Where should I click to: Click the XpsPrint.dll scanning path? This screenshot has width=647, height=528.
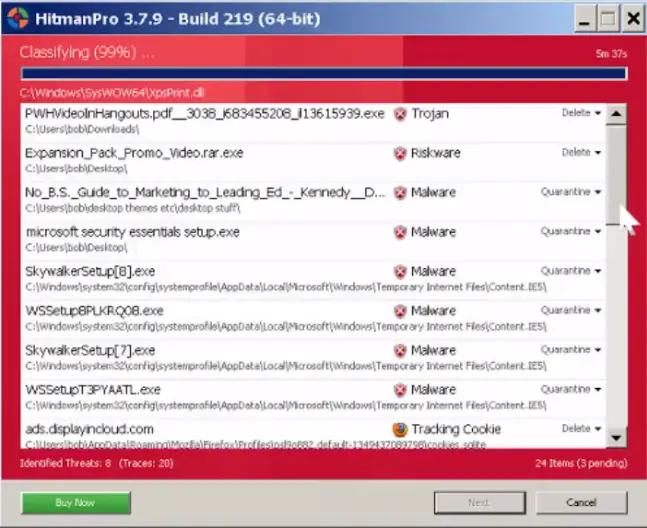pos(112,93)
